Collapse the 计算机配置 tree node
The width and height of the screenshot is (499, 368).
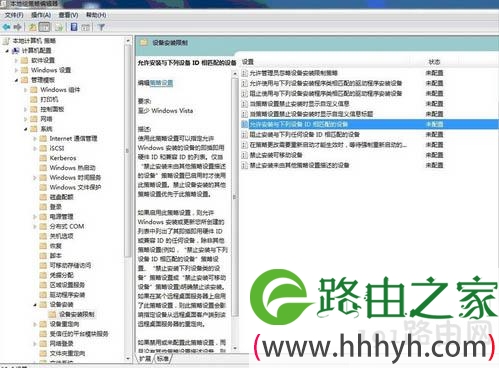click(7, 51)
